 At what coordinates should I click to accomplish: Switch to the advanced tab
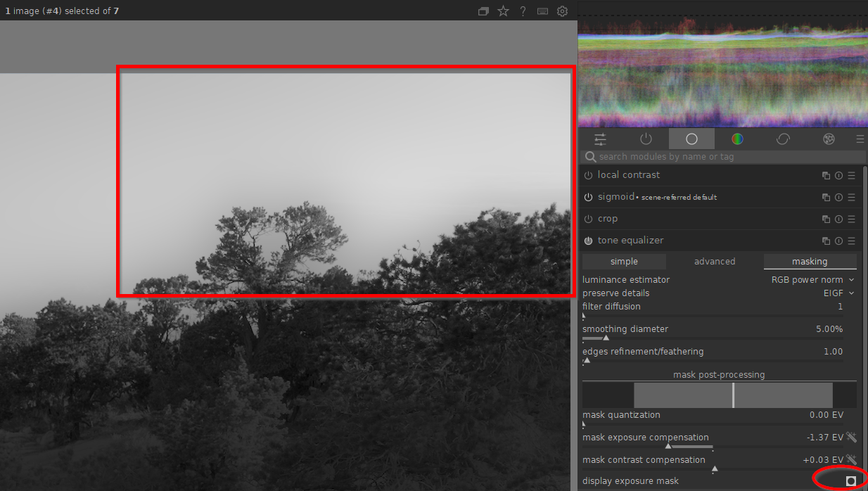tap(715, 262)
